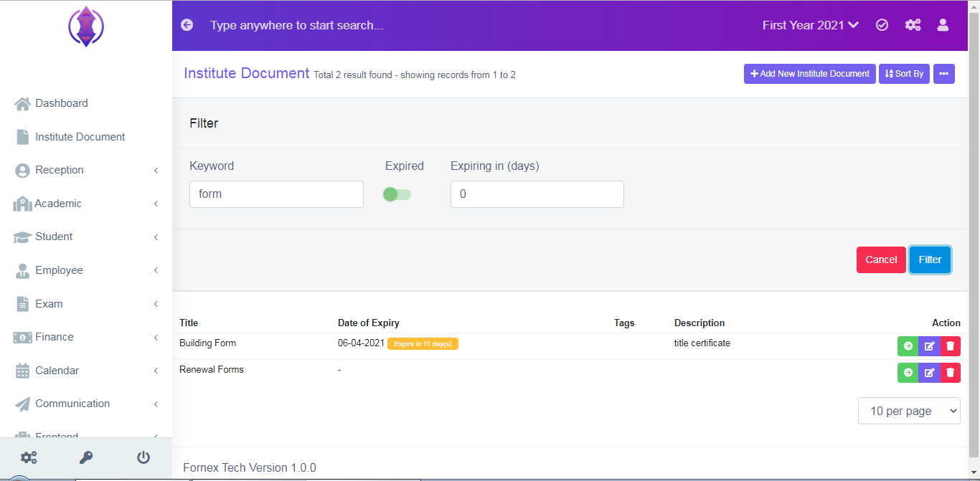Click Add New Institute Document button
The image size is (980, 481).
pyautogui.click(x=810, y=74)
